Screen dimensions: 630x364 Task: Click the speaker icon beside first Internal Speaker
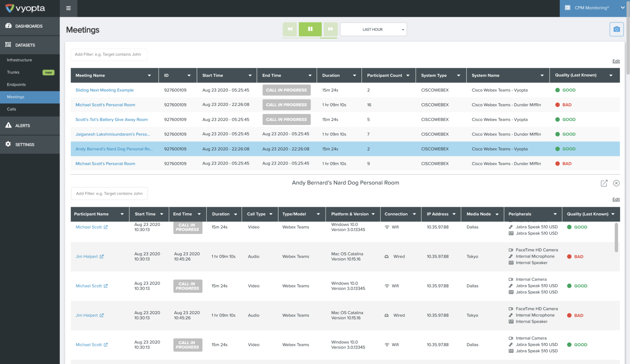511,263
